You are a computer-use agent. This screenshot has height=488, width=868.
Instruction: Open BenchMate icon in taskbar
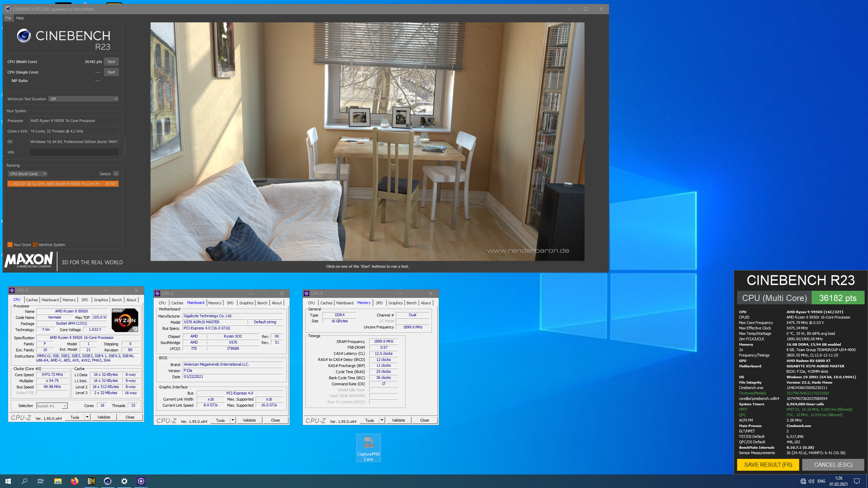pos(91,481)
